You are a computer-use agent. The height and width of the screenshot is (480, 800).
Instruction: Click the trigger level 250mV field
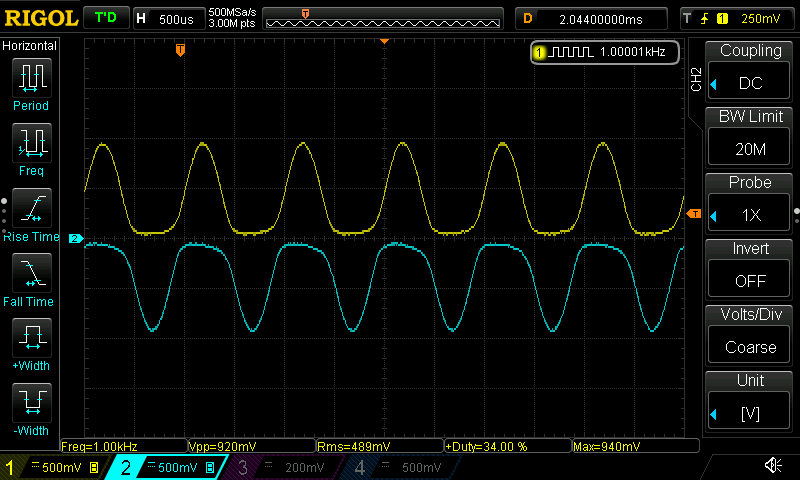tap(760, 19)
